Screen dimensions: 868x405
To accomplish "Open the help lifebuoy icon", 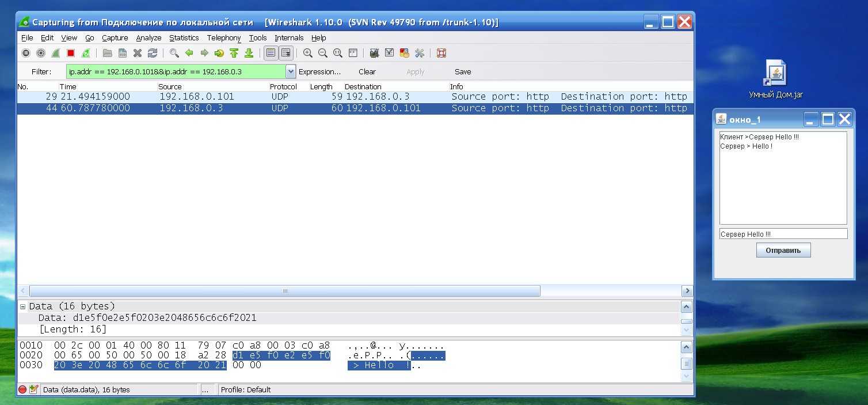I will [441, 53].
